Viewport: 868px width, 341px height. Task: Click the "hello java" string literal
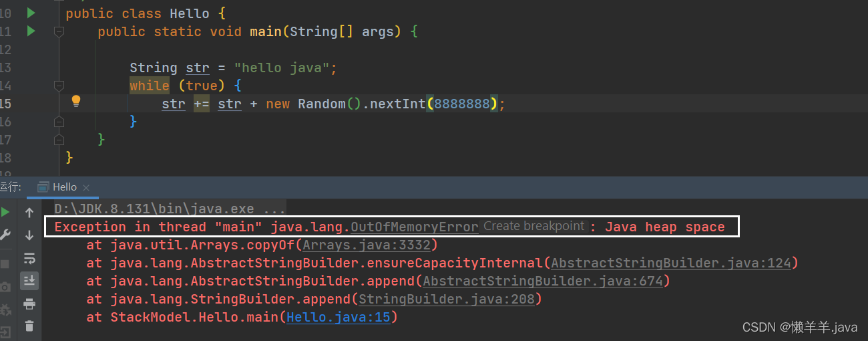tap(282, 68)
